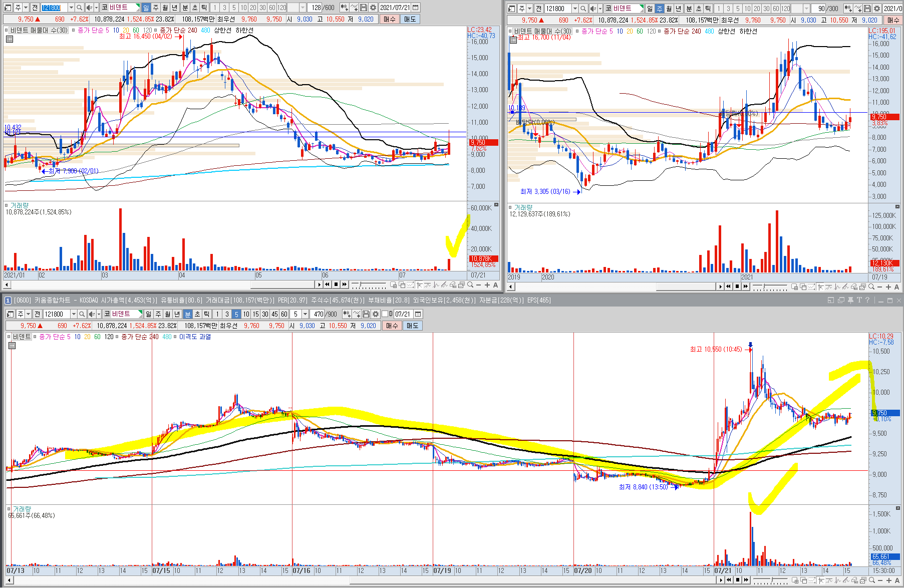Screen dimensions: 904x588
Task: Open chart settings gear in top-left chart
Action: pyautogui.click(x=373, y=8)
